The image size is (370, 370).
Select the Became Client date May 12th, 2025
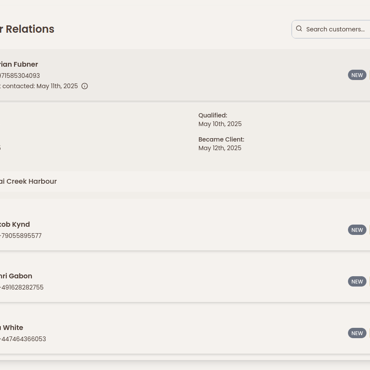[220, 148]
